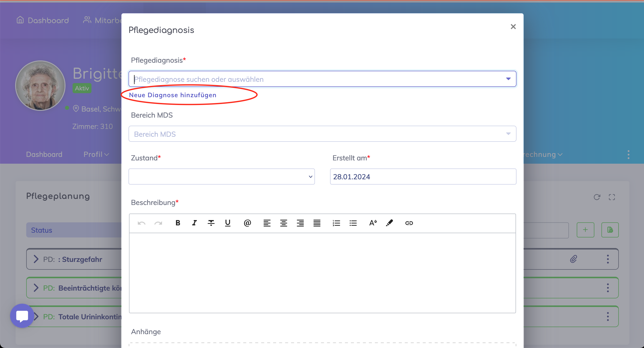Open the font size tool
This screenshot has width=644, height=348.
[373, 223]
